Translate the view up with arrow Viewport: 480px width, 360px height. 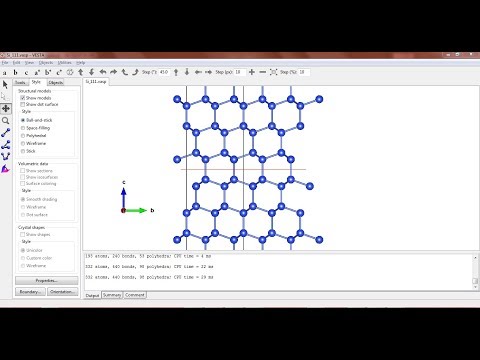pyautogui.click(x=176, y=72)
